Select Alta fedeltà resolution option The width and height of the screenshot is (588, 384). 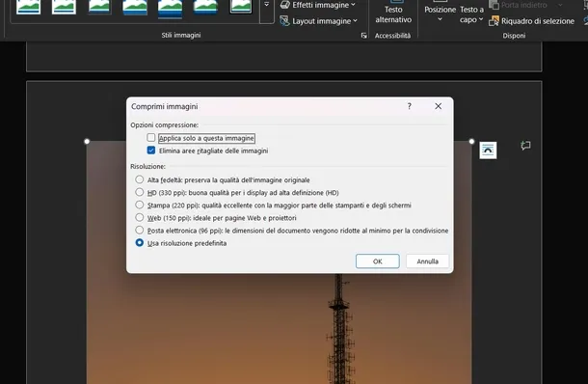[140, 179]
